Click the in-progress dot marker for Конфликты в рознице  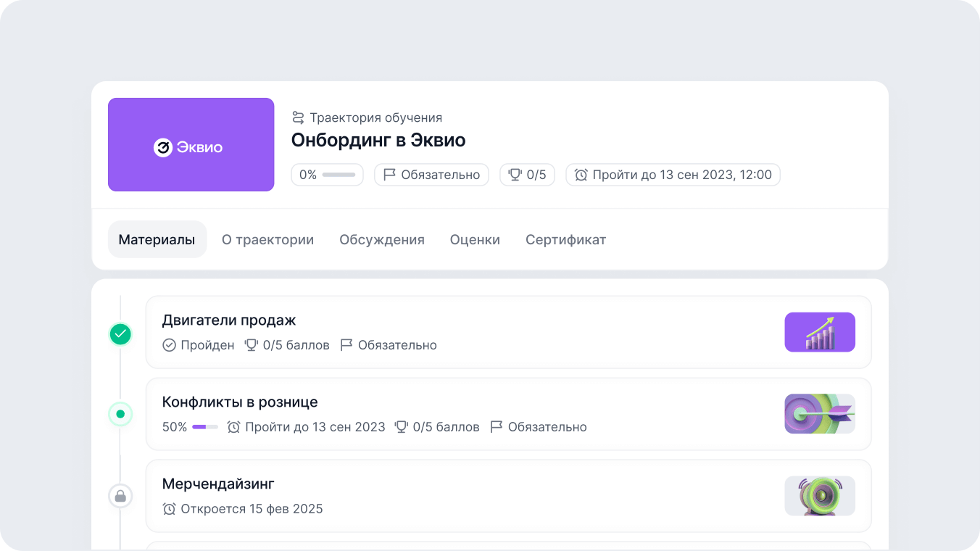click(120, 415)
